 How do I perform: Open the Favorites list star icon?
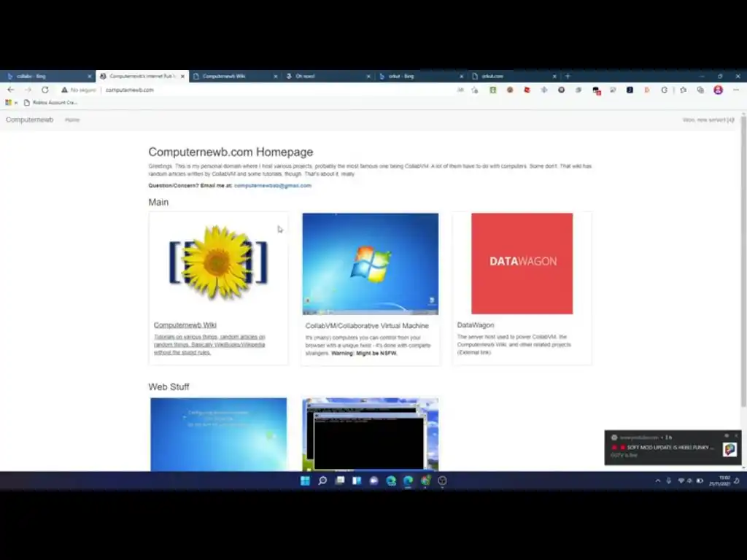tap(683, 90)
